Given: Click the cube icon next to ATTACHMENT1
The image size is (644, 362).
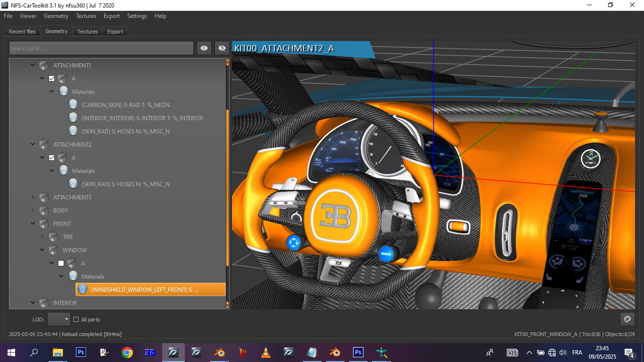Looking at the screenshot, I should (44, 65).
